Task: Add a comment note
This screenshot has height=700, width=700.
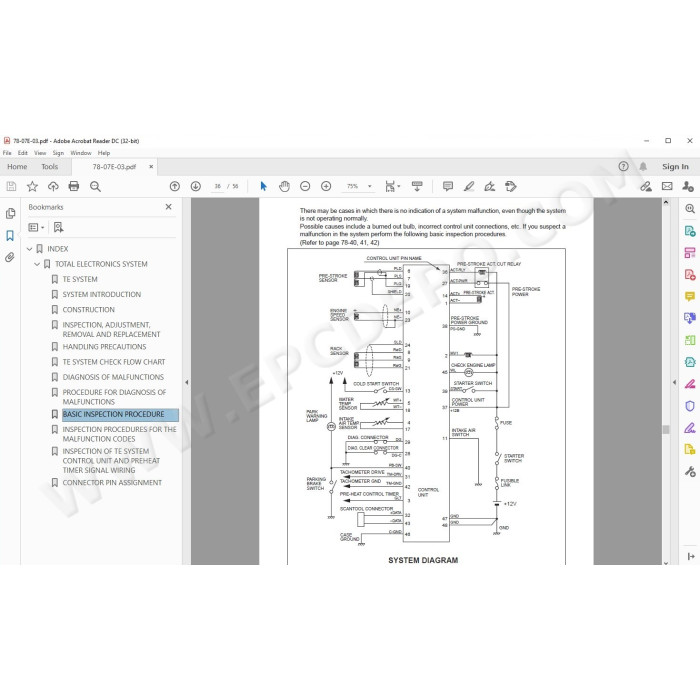Action: point(448,186)
